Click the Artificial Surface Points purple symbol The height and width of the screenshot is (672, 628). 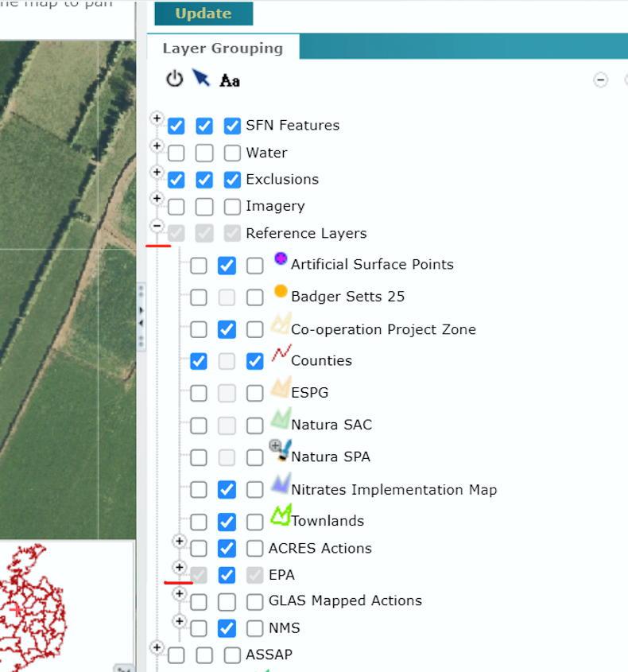[280, 259]
